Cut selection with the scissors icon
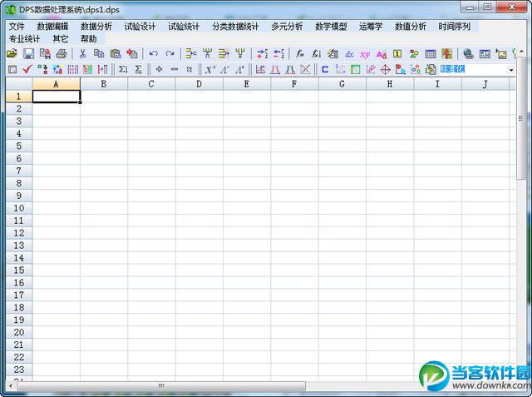 tap(82, 53)
